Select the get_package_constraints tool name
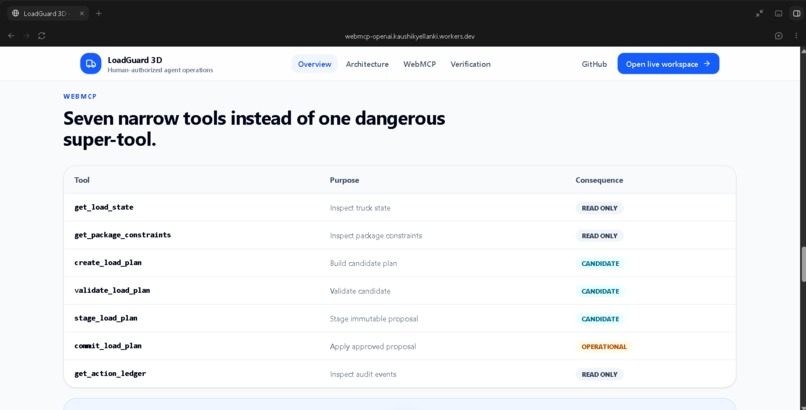Image resolution: width=806 pixels, height=410 pixels. click(x=122, y=235)
